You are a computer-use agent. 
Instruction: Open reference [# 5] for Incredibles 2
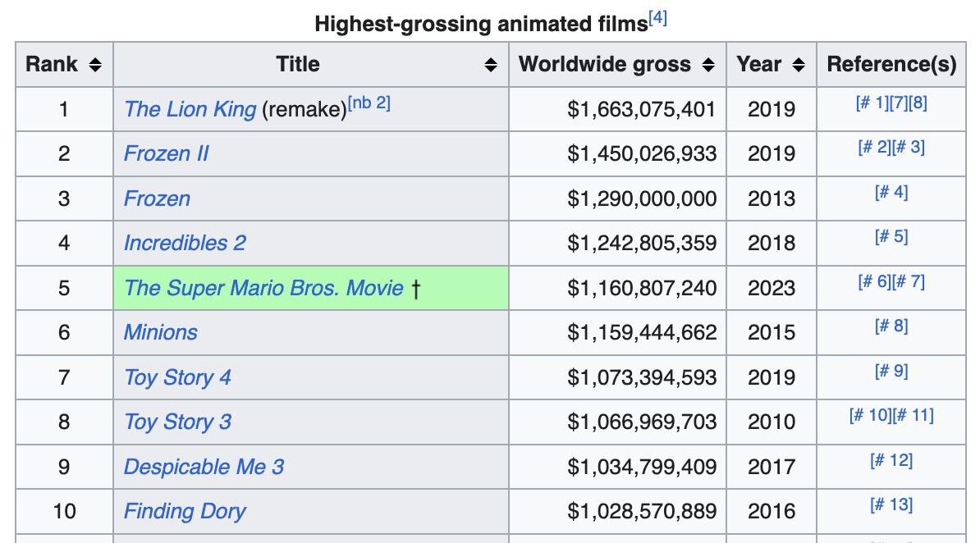pyautogui.click(x=891, y=237)
